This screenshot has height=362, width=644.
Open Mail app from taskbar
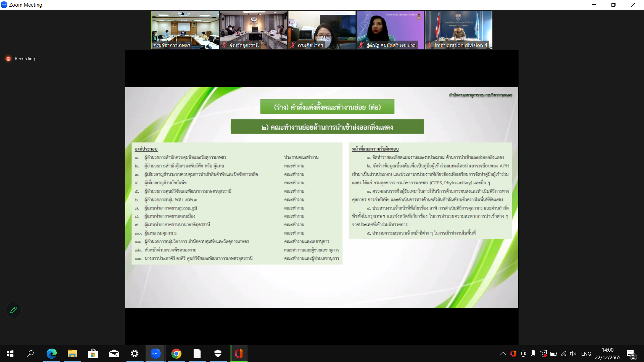tap(114, 354)
